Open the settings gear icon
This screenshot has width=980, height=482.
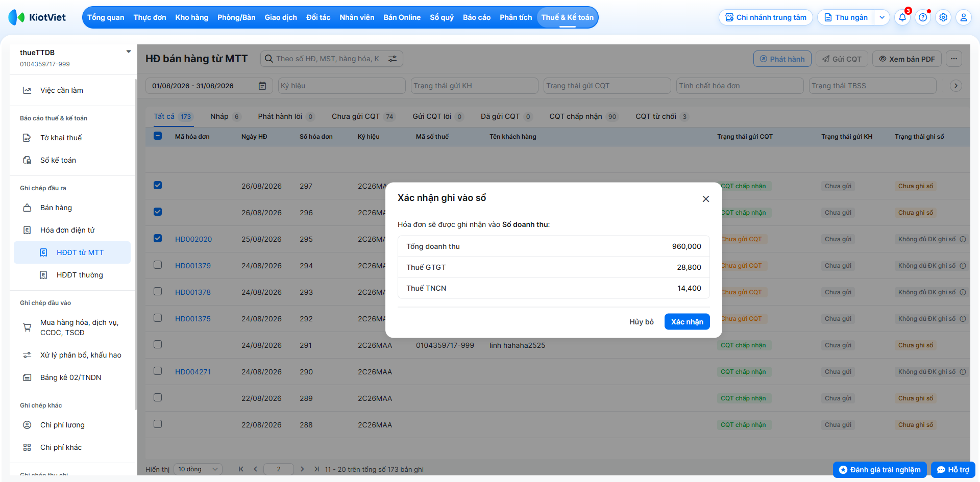(x=943, y=17)
